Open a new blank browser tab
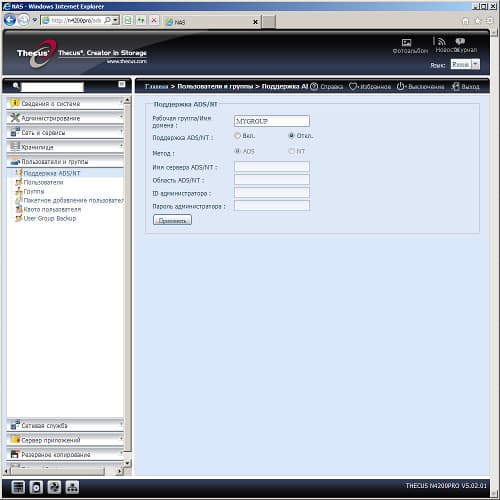 269,22
